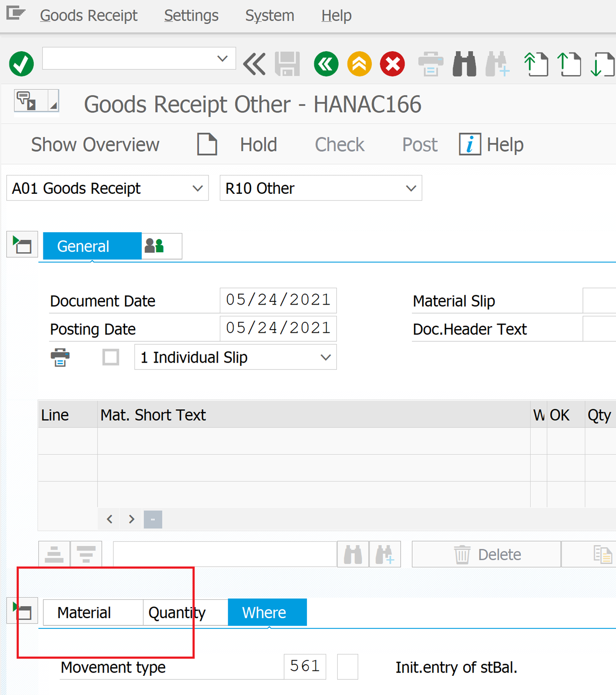This screenshot has height=695, width=616.
Task: Click the printer icon beside slip checkbox
Action: click(x=60, y=357)
